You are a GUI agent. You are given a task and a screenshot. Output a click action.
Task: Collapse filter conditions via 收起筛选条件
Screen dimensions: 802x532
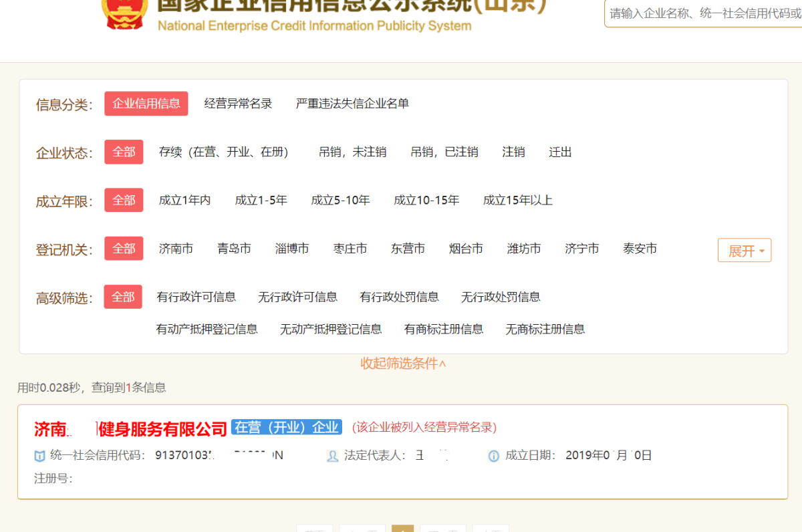pos(403,364)
